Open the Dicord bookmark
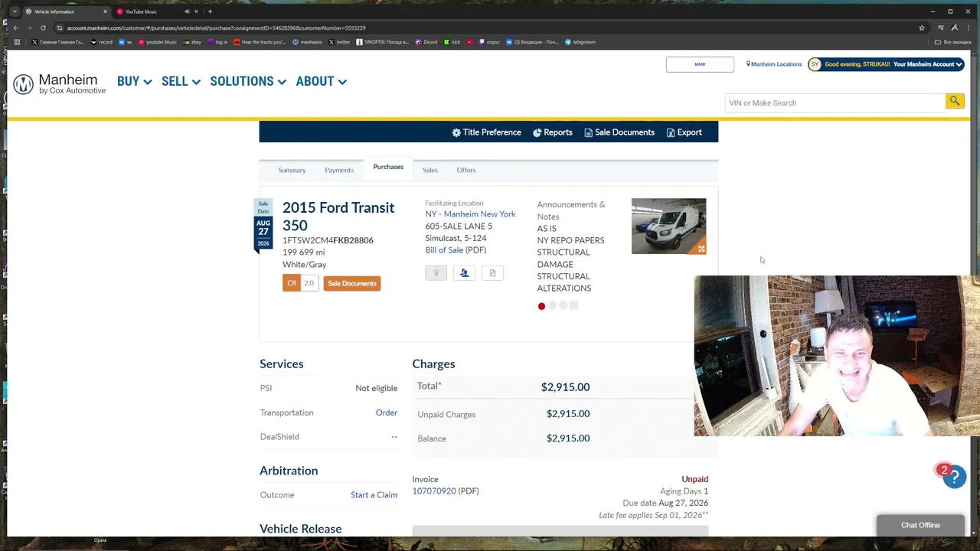Screen dimensions: 980x551 coord(426,42)
